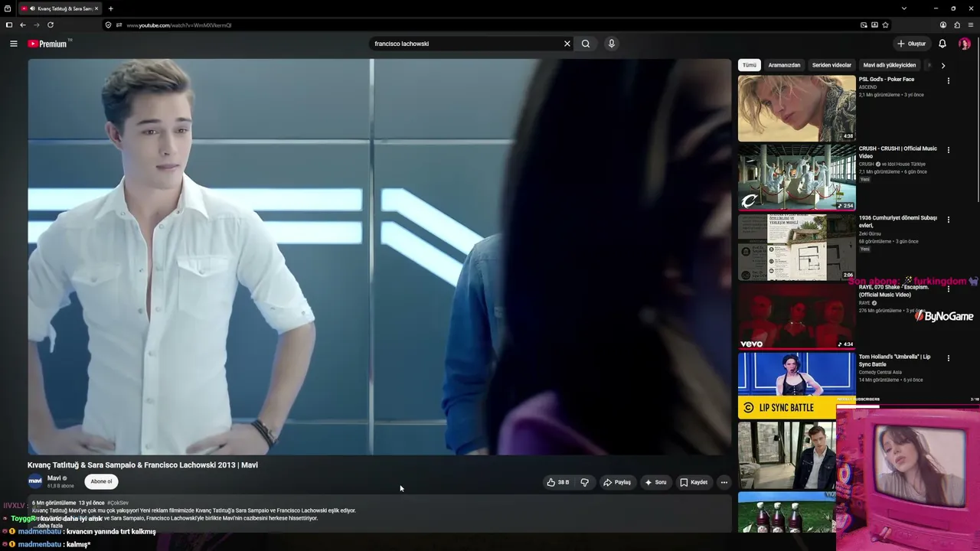
Task: Open CRUSH official music video thumbnail
Action: (x=796, y=177)
